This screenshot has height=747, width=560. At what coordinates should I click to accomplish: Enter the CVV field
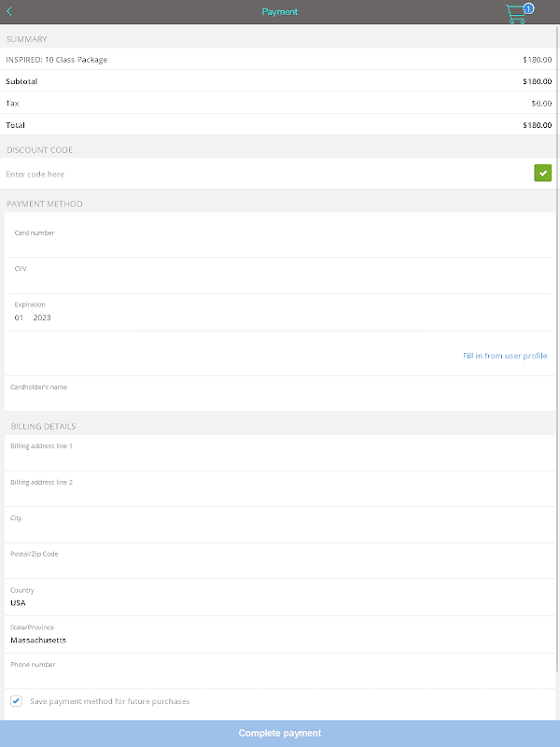(x=280, y=280)
